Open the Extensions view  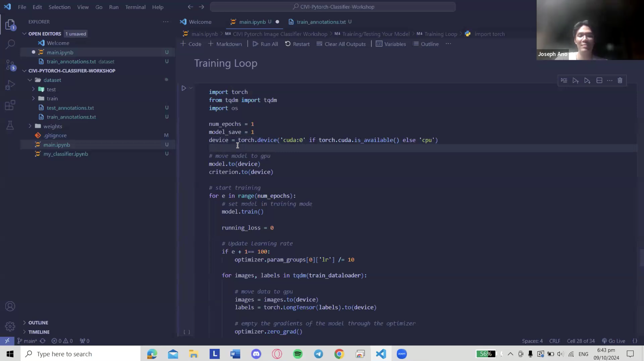coord(10,105)
